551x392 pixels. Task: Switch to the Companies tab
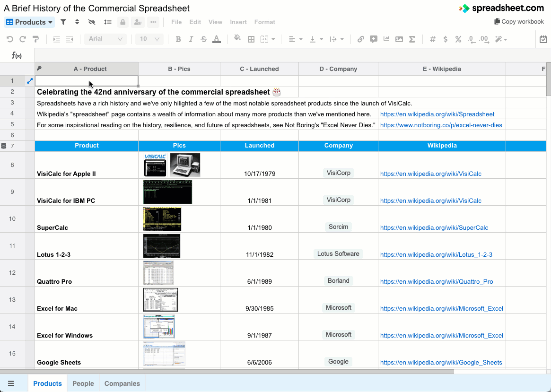click(122, 383)
